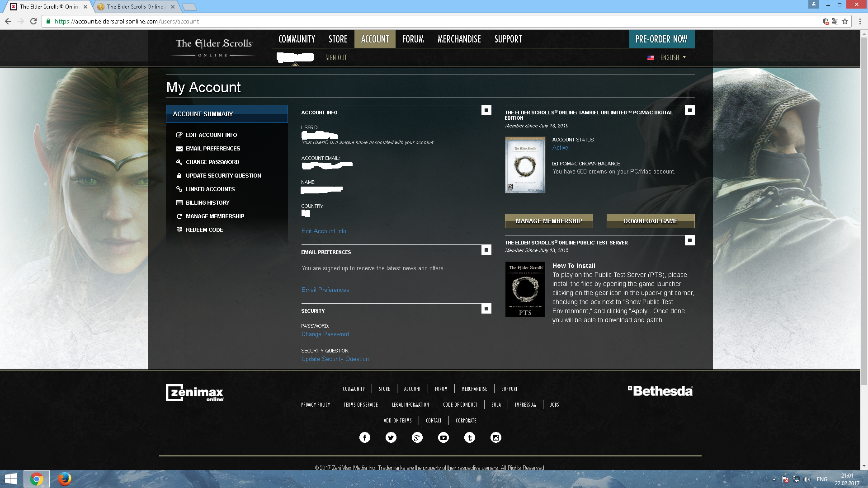Click the Chrome icon in the taskbar
Image resolution: width=868 pixels, height=488 pixels.
click(37, 479)
